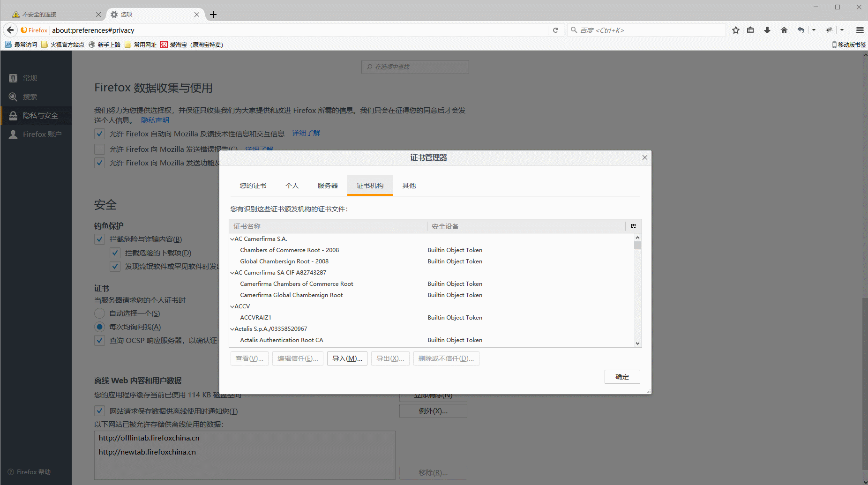Toggle 拦截危险的下载项 checkbox
Image resolution: width=868 pixels, height=485 pixels.
pos(115,253)
